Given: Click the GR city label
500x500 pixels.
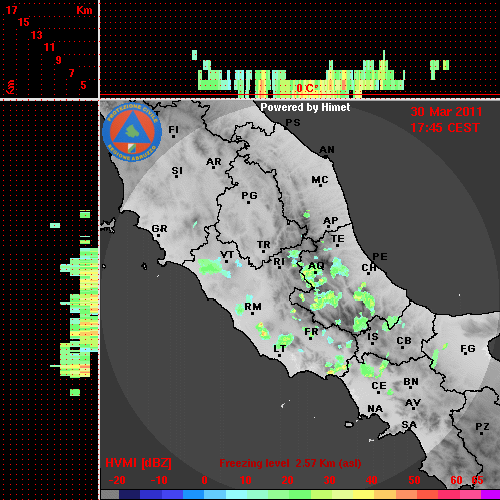Looking at the screenshot, I should 159,229.
